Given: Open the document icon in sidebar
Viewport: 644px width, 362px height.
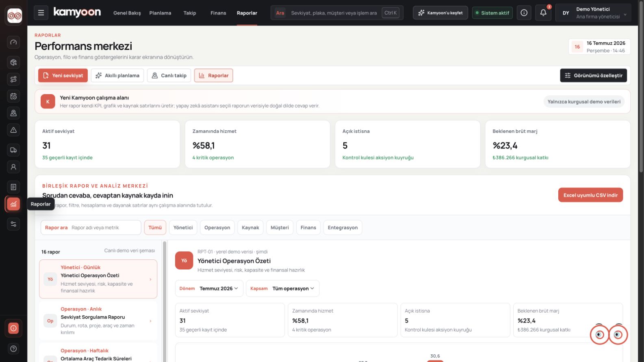Looking at the screenshot, I should 13,187.
